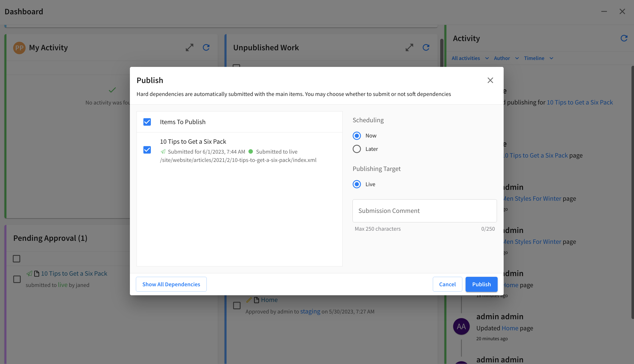Select the Later scheduling option
634x364 pixels.
click(357, 149)
